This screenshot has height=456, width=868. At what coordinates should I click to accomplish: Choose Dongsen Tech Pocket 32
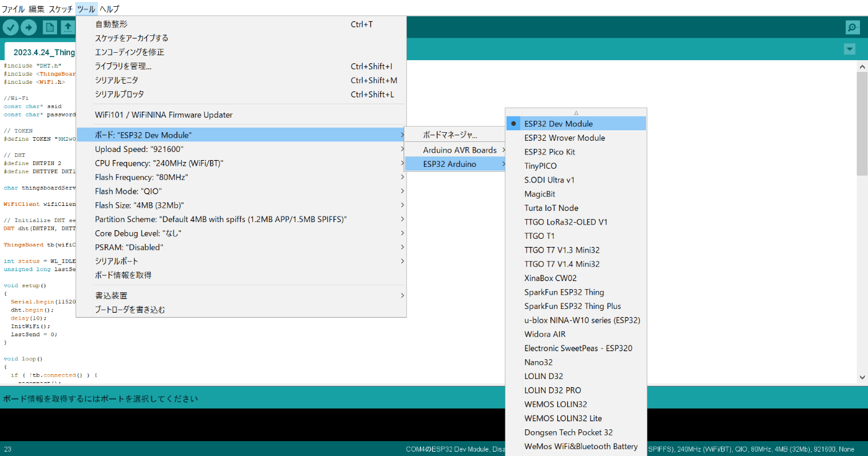click(x=577, y=432)
